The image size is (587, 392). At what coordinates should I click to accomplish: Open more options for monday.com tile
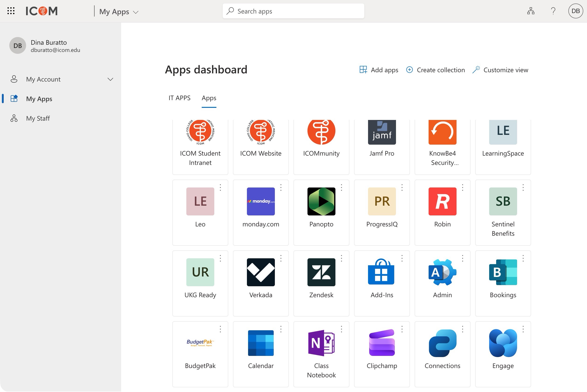click(x=281, y=187)
